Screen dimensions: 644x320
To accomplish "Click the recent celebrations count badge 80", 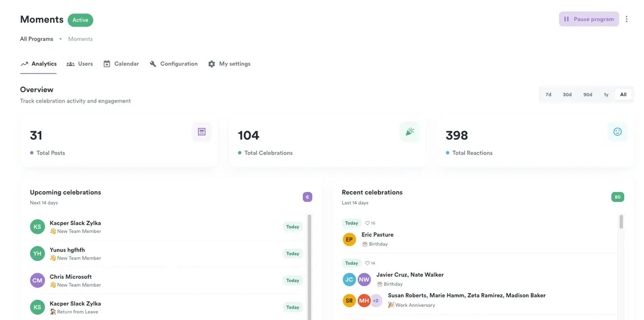I will (618, 197).
